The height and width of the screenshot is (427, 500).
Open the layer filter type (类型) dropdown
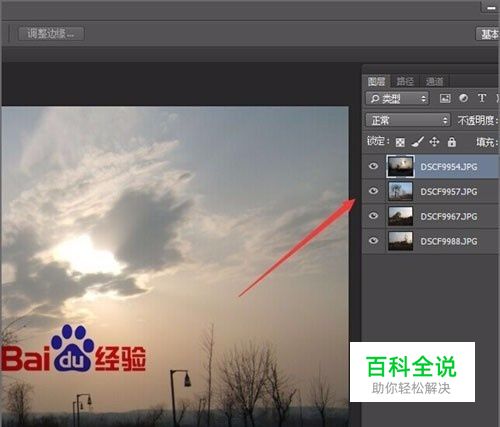click(x=397, y=98)
